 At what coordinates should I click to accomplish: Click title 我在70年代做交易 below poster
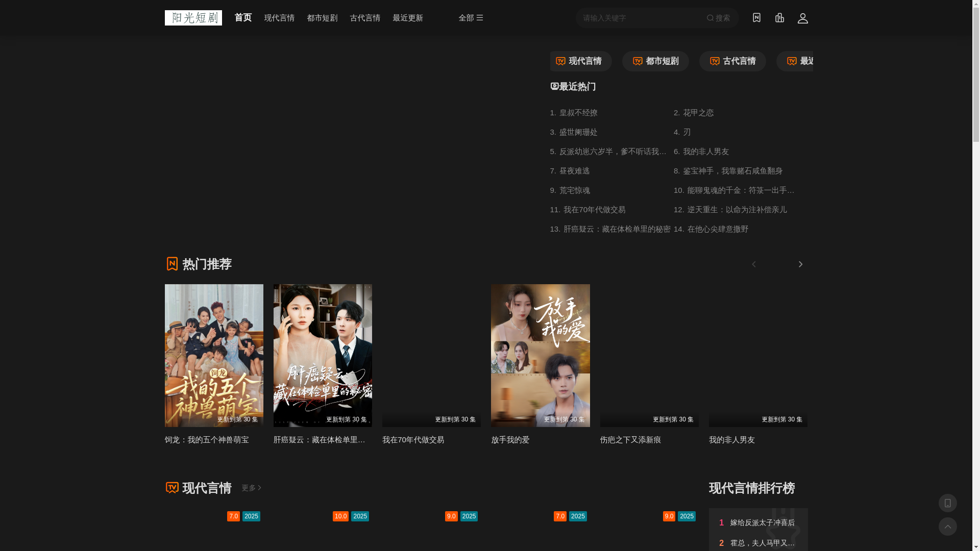click(x=413, y=440)
